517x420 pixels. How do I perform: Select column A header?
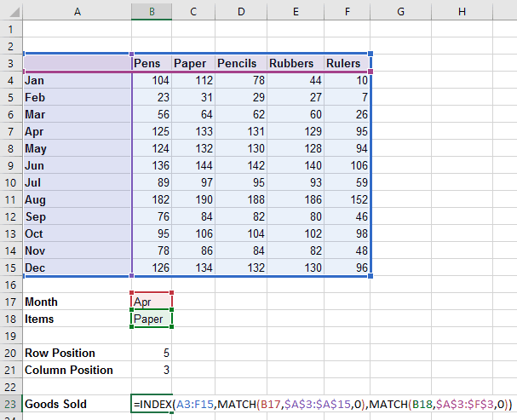[77, 11]
